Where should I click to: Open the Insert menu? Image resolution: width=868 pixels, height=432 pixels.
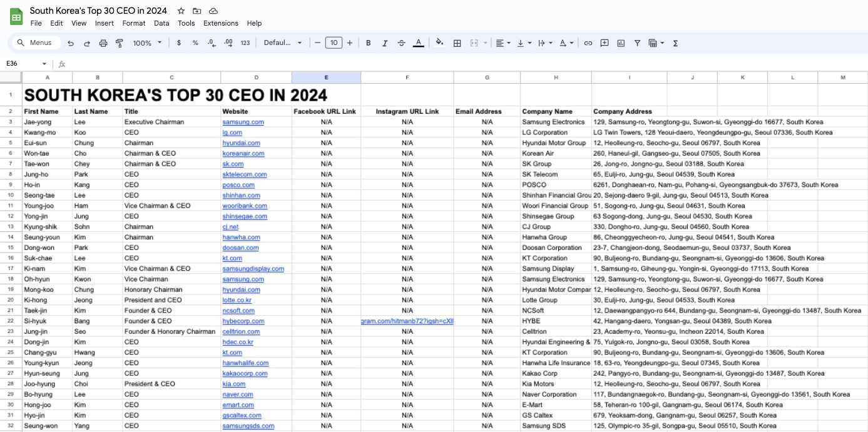coord(105,23)
